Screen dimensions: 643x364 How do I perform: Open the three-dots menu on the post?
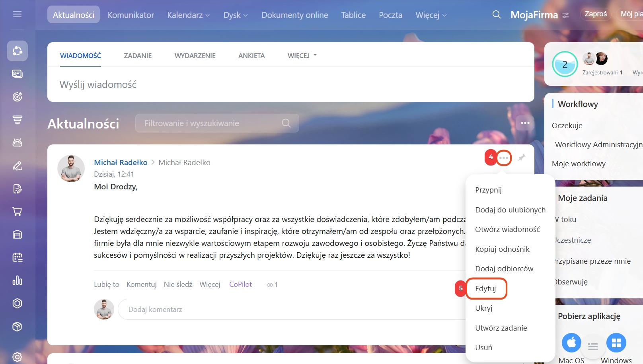point(504,158)
